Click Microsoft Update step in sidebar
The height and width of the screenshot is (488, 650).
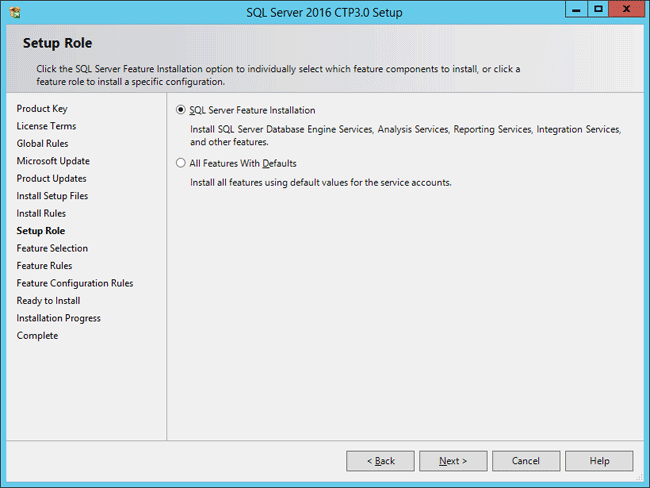pyautogui.click(x=53, y=161)
